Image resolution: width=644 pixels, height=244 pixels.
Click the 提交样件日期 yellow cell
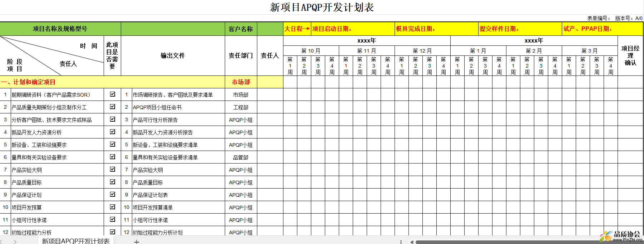tap(520, 29)
